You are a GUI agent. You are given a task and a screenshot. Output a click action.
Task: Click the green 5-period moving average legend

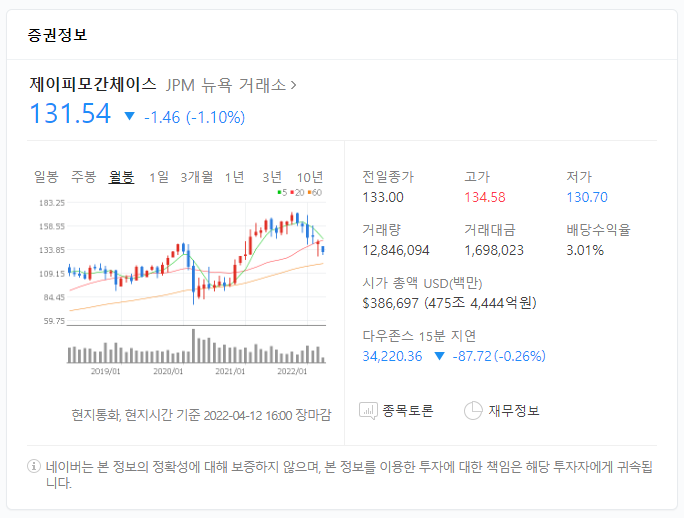coord(282,192)
